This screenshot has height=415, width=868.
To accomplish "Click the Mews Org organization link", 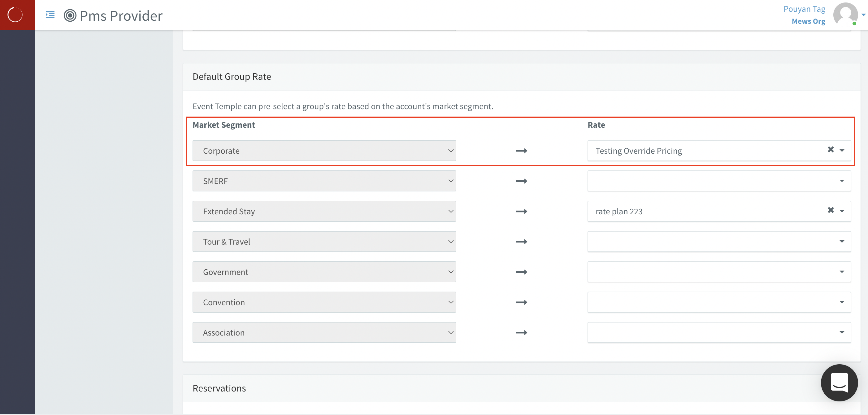I will 808,21.
